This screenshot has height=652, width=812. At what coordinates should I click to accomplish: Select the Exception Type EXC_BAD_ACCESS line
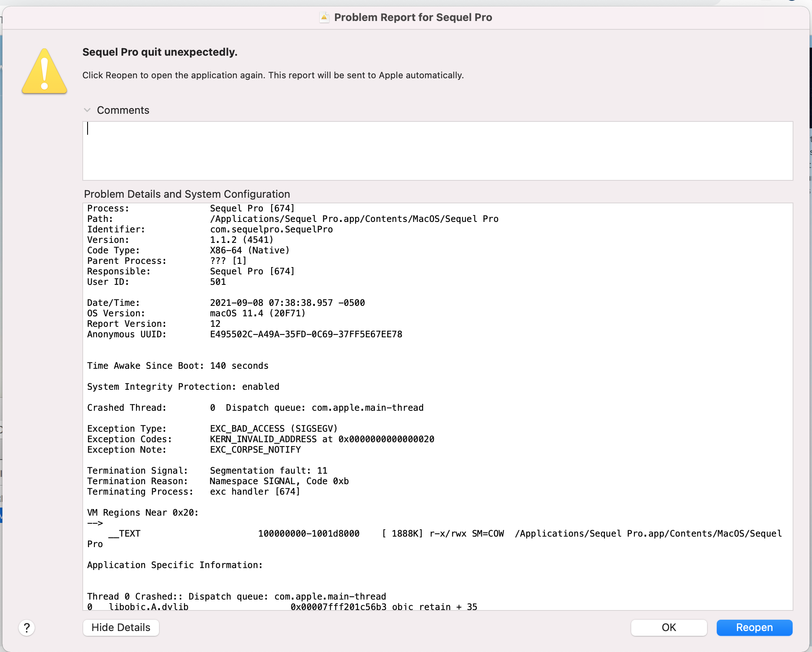pyautogui.click(x=273, y=428)
